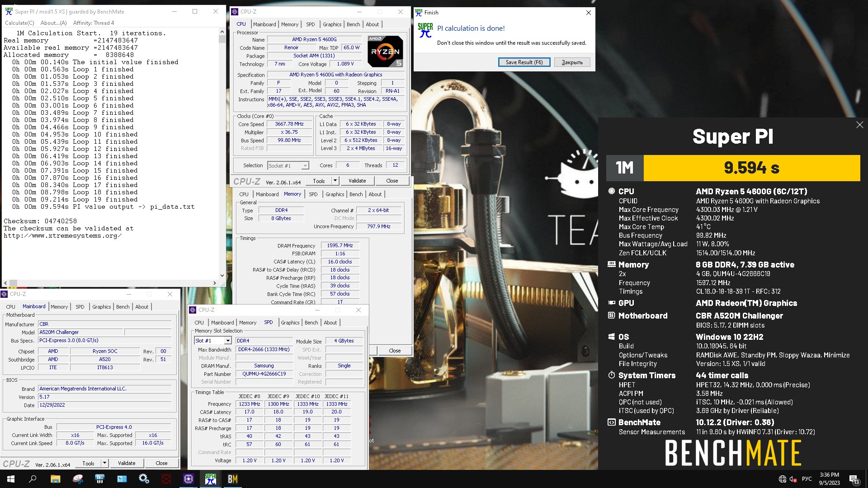Open About...(A) menu in Super PI
The height and width of the screenshot is (488, 868).
[x=53, y=23]
